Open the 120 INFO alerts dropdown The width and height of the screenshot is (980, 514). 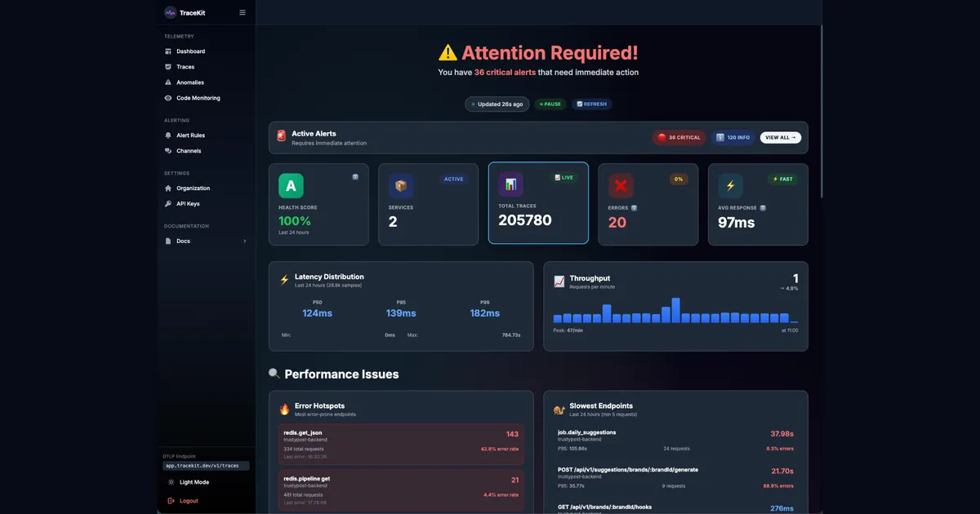point(731,137)
